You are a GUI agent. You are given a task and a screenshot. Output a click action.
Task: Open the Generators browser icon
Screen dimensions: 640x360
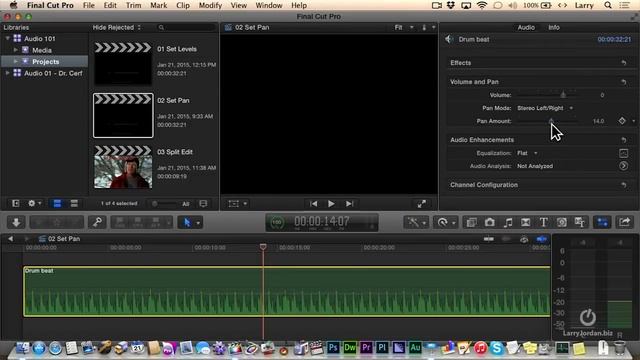(x=562, y=222)
